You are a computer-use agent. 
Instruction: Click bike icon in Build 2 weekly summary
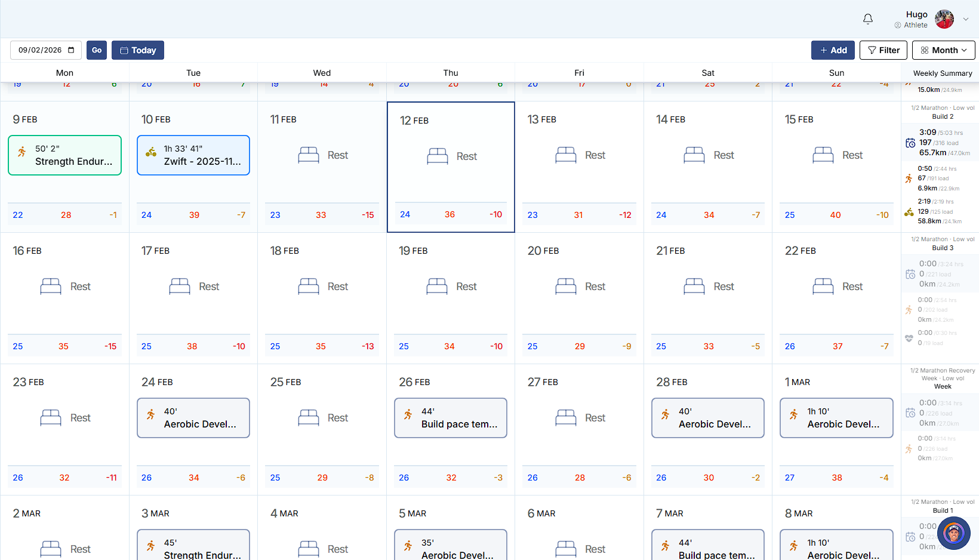[x=909, y=212]
